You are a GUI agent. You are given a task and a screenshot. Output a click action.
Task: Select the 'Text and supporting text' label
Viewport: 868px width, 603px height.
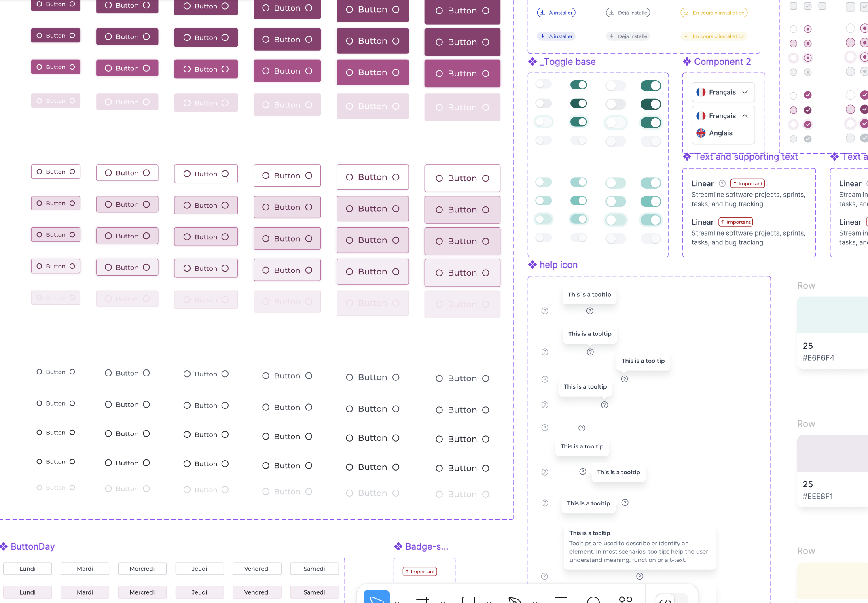(746, 157)
